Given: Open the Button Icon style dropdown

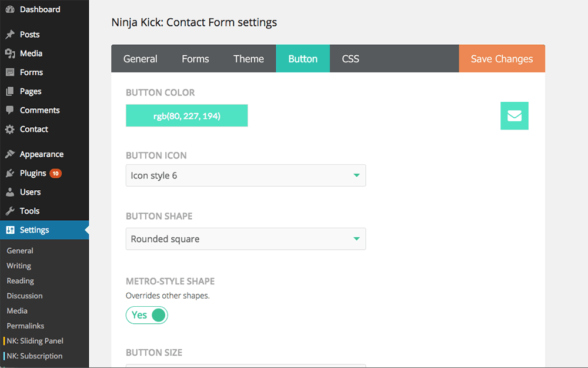Looking at the screenshot, I should coord(246,175).
